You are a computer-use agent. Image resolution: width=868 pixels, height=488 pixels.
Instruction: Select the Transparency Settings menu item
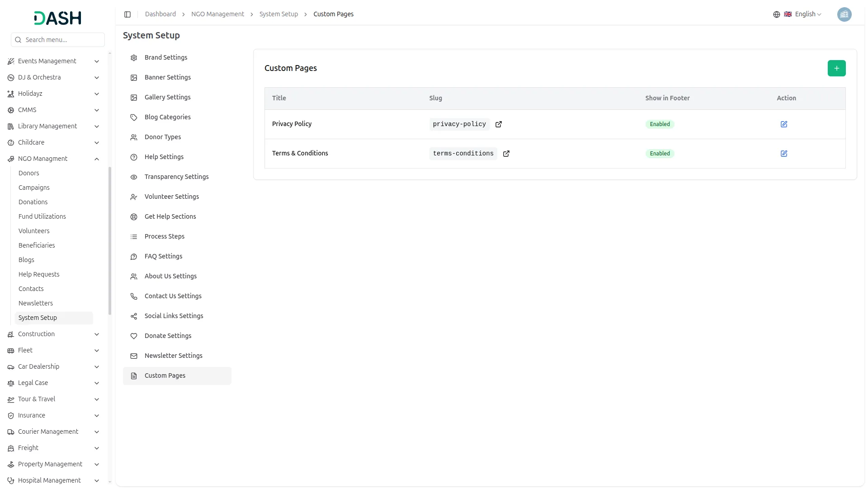click(x=176, y=177)
